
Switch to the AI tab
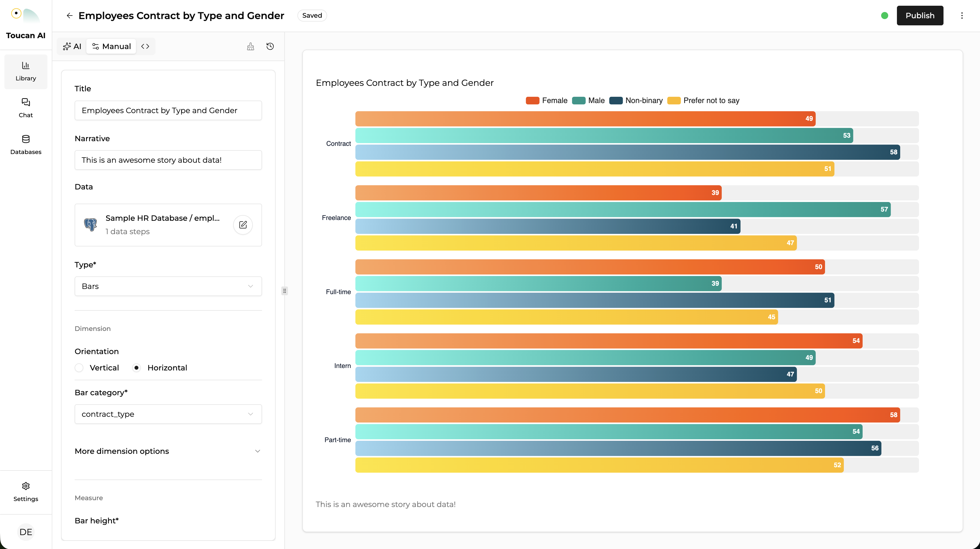(x=72, y=46)
